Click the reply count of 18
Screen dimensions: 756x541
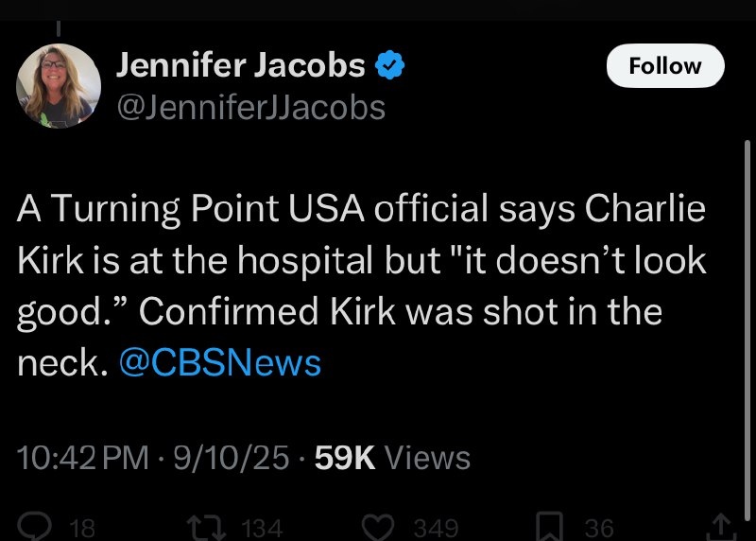click(x=83, y=528)
